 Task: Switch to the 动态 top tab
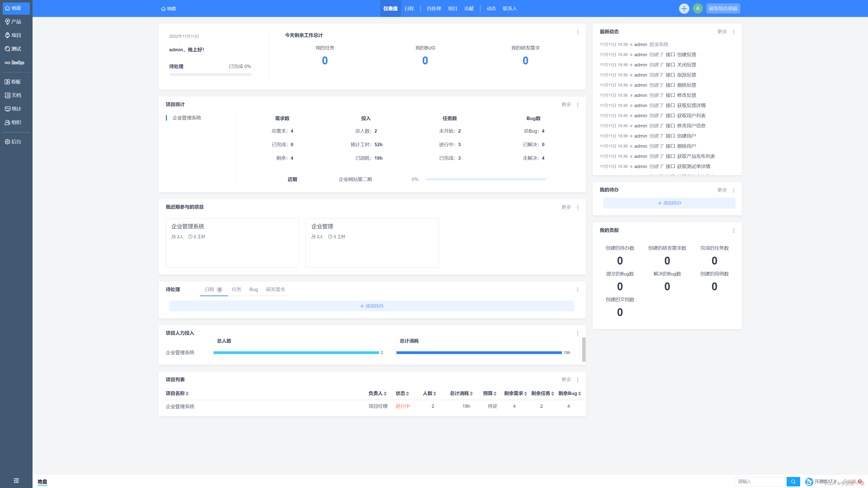pos(491,8)
